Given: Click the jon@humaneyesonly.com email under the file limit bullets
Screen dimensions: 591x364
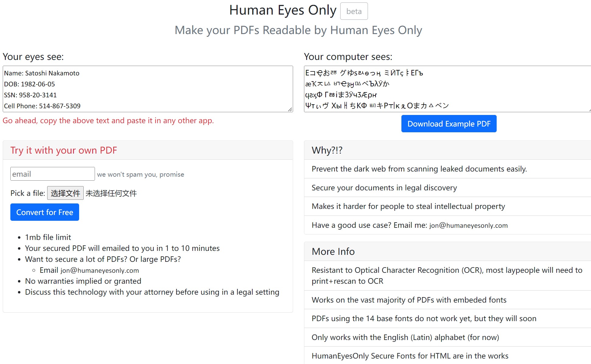Looking at the screenshot, I should (x=100, y=270).
